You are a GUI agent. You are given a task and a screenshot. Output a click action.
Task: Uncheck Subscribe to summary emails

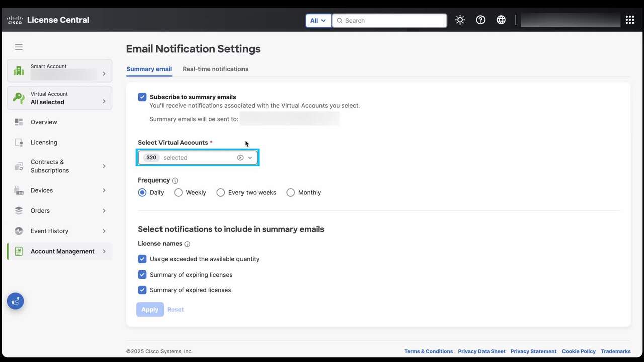point(142,97)
